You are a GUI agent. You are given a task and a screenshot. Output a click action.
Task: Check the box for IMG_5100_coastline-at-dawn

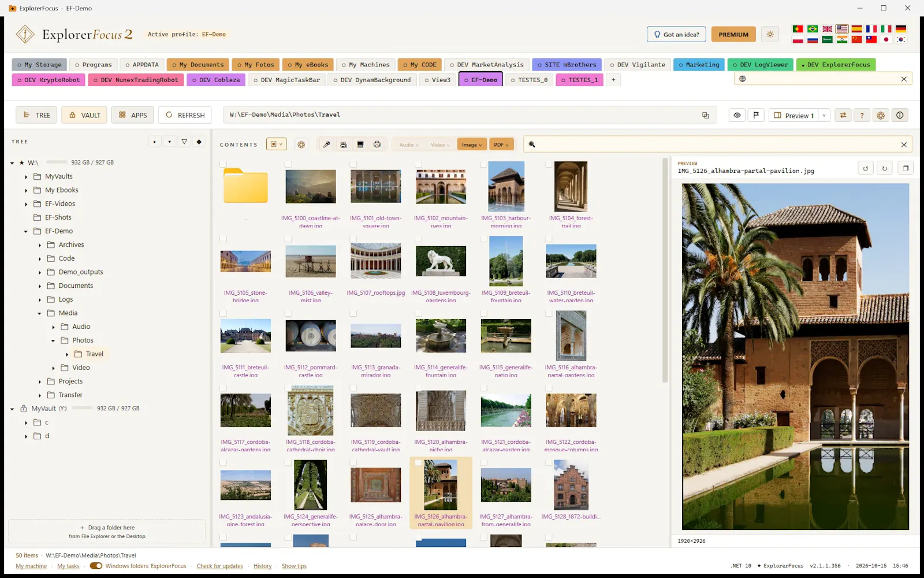(288, 164)
